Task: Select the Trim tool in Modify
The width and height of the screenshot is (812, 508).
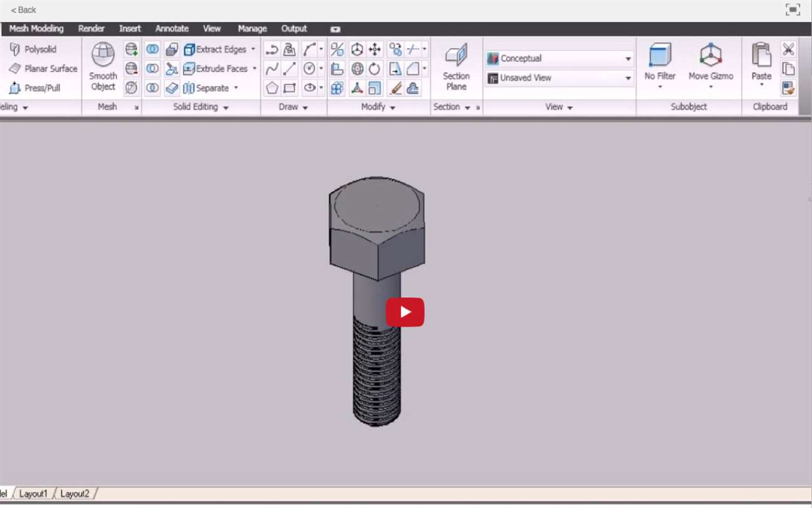Action: 414,50
